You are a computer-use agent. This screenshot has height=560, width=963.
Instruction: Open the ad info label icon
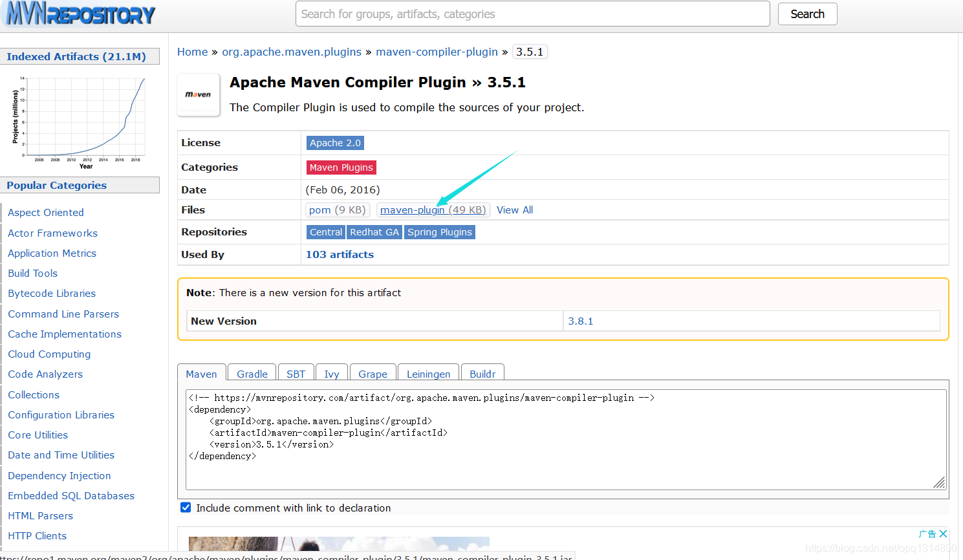pos(927,533)
